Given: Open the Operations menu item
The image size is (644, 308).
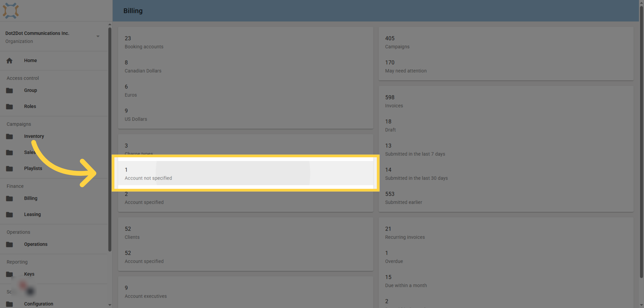Looking at the screenshot, I should tap(54, 244).
